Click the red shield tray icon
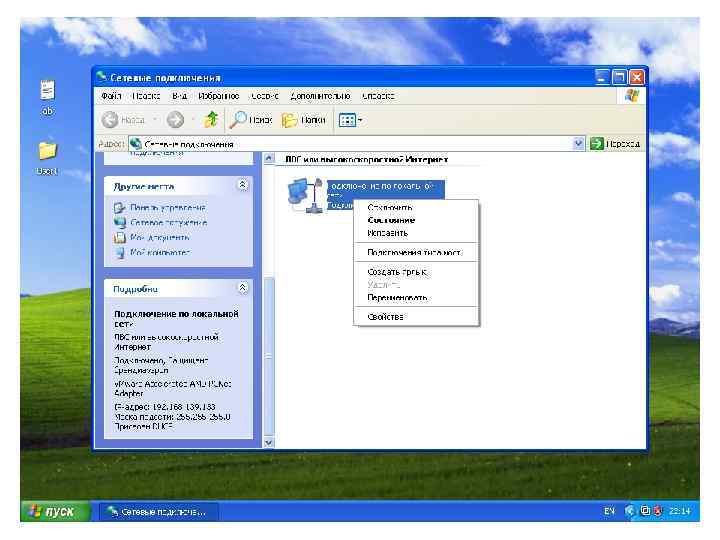720x540 pixels. (658, 511)
